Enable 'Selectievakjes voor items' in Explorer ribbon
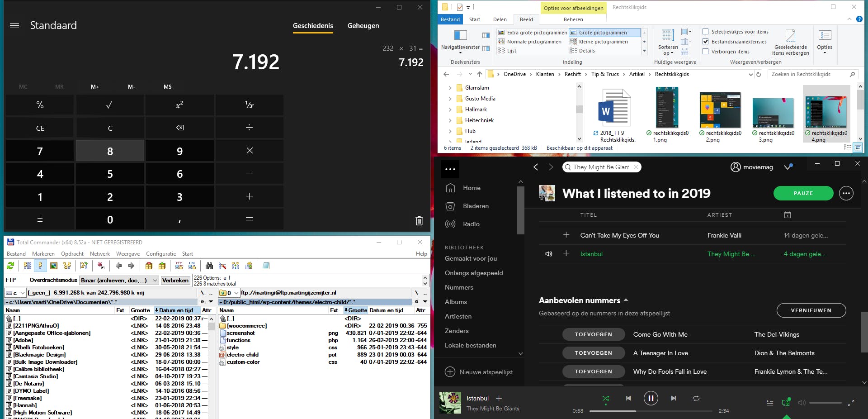The width and height of the screenshot is (868, 419). [705, 31]
